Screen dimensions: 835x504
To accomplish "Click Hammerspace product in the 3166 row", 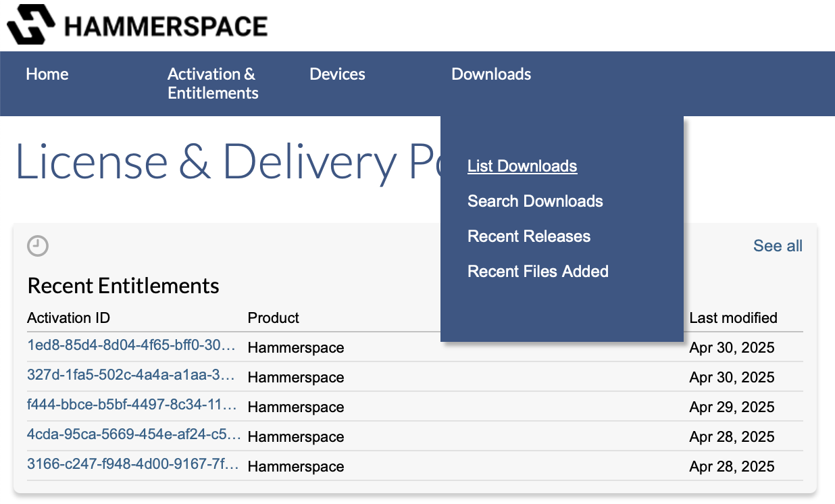I will (x=296, y=467).
